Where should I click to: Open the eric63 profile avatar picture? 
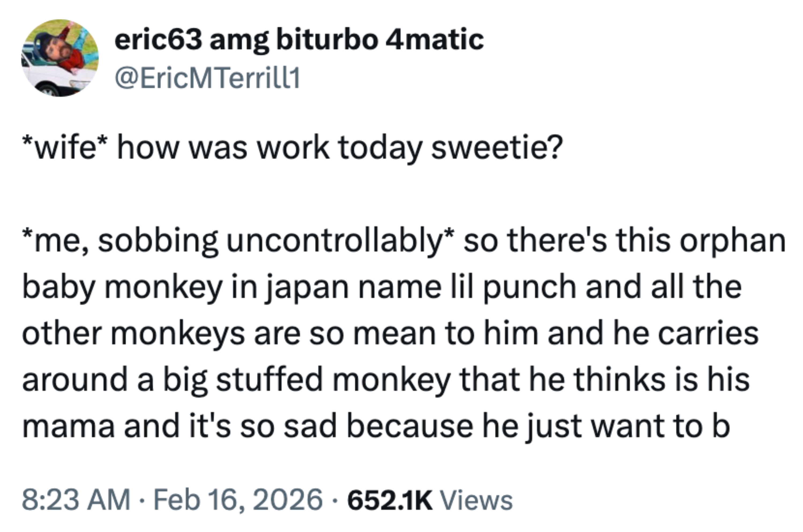tap(60, 58)
